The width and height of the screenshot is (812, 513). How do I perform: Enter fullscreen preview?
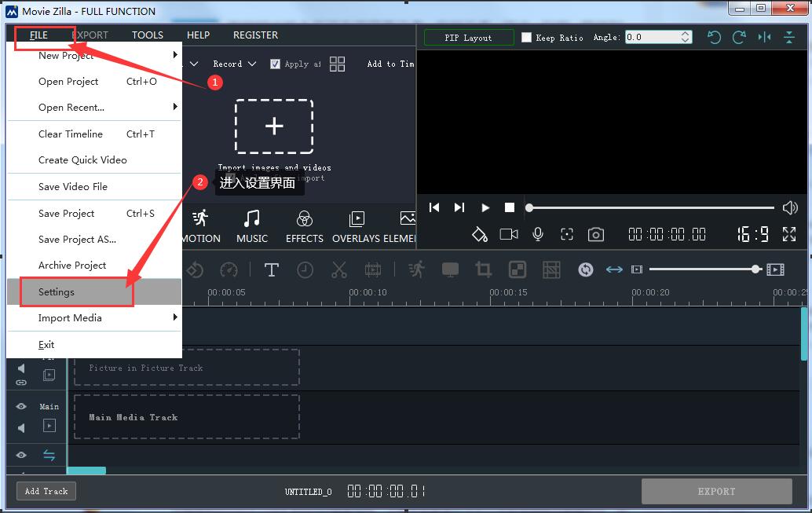pyautogui.click(x=789, y=234)
